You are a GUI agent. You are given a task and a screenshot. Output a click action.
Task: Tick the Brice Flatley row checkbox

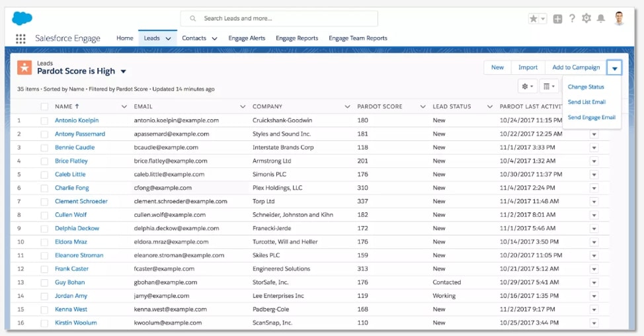(44, 161)
